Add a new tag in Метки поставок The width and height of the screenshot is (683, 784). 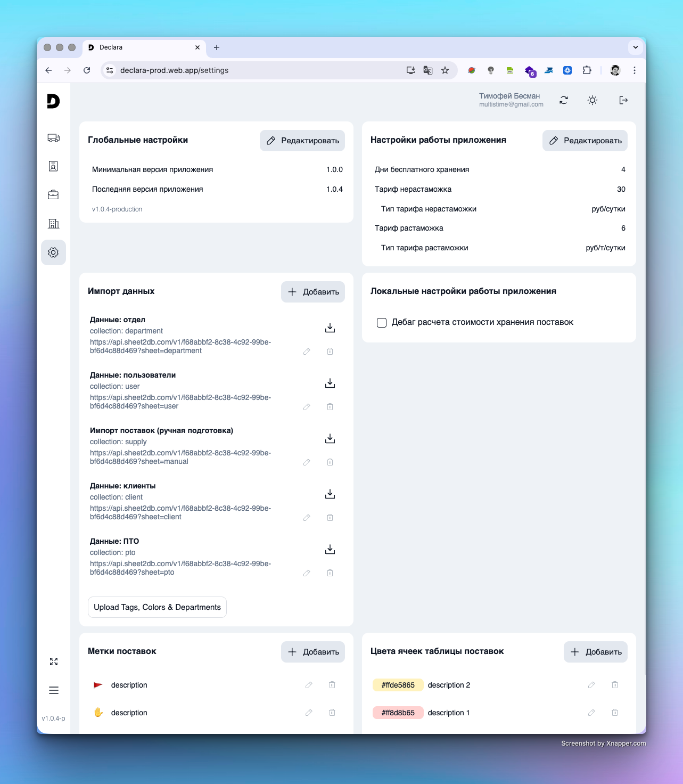pos(313,652)
